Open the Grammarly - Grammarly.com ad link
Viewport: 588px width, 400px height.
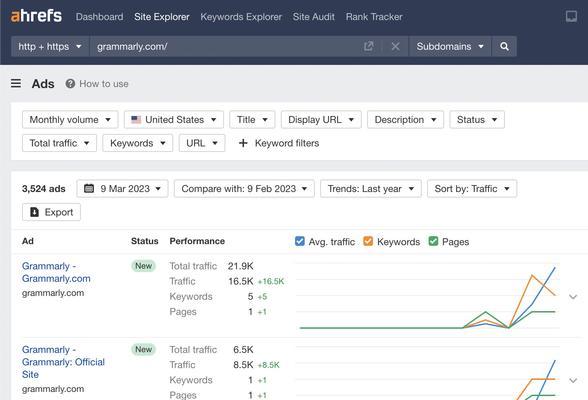pos(56,272)
